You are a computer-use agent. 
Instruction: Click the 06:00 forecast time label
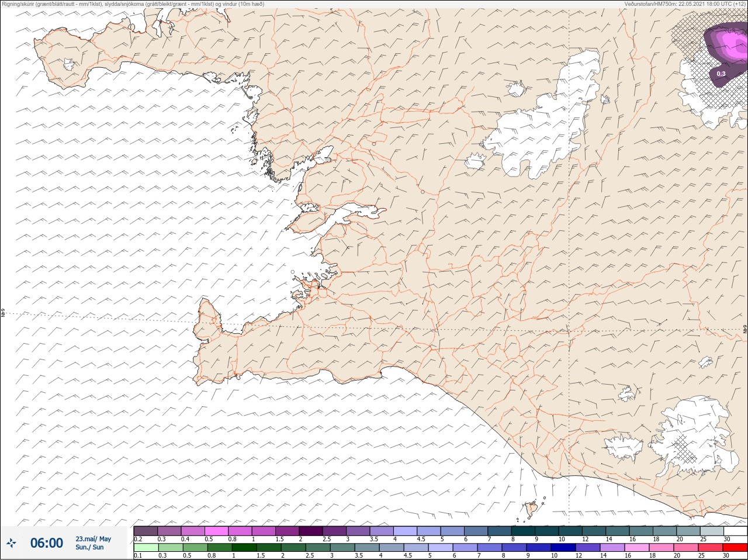pos(47,543)
